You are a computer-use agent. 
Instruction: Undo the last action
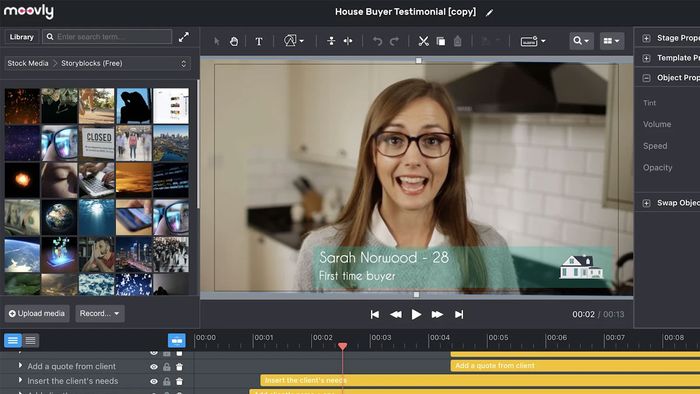coord(378,41)
